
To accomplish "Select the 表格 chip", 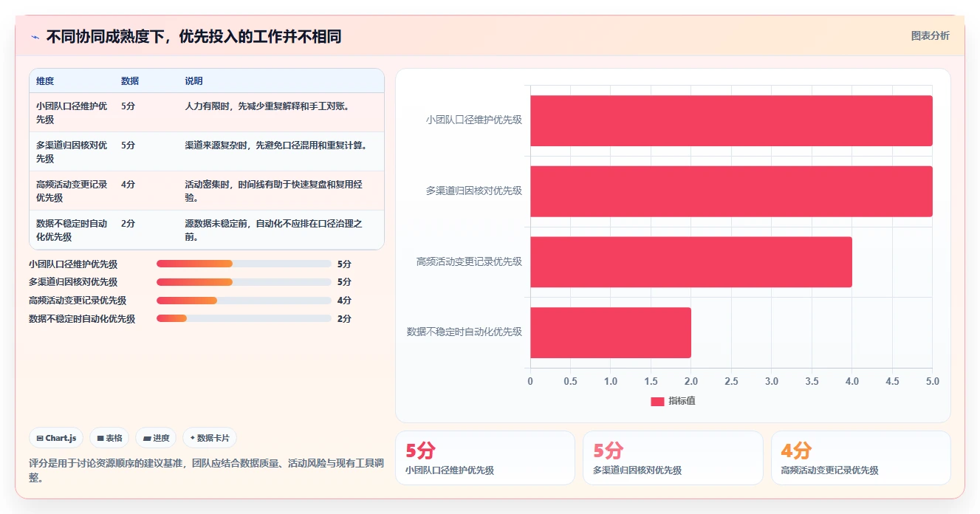I will [109, 438].
